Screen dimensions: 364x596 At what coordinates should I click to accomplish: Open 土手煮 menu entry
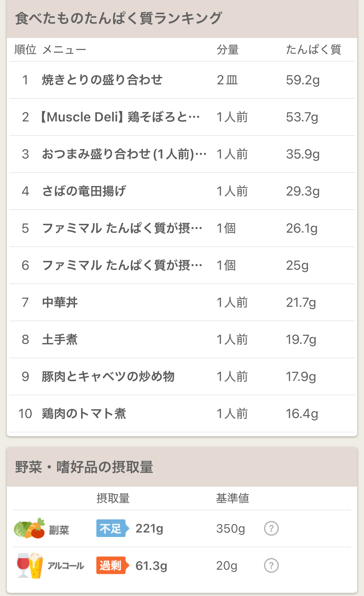182,340
